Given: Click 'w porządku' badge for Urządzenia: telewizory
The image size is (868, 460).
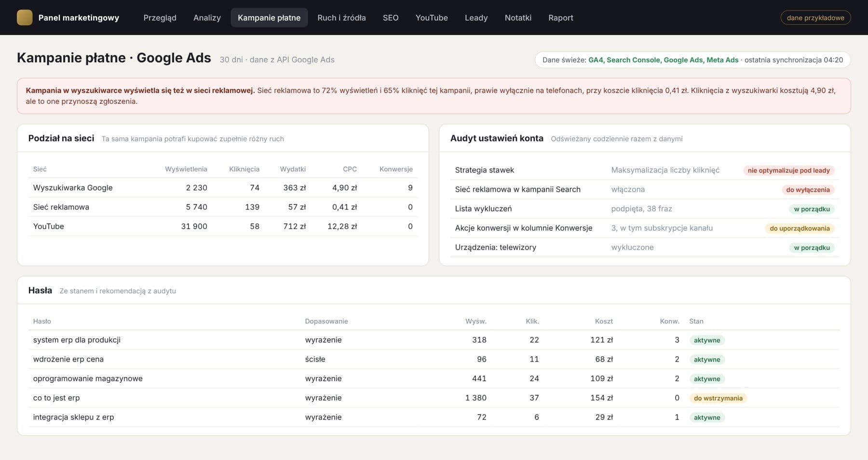Looking at the screenshot, I should [x=812, y=248].
